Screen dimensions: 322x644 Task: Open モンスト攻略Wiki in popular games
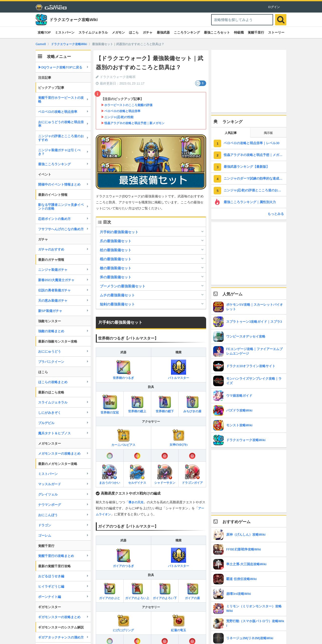pyautogui.click(x=249, y=425)
